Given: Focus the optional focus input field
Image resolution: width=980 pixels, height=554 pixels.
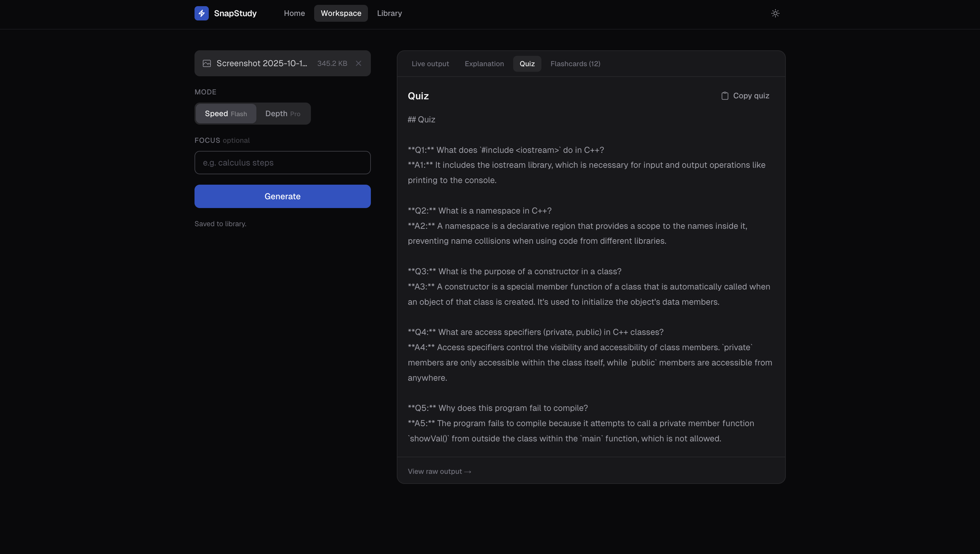Looking at the screenshot, I should point(282,163).
